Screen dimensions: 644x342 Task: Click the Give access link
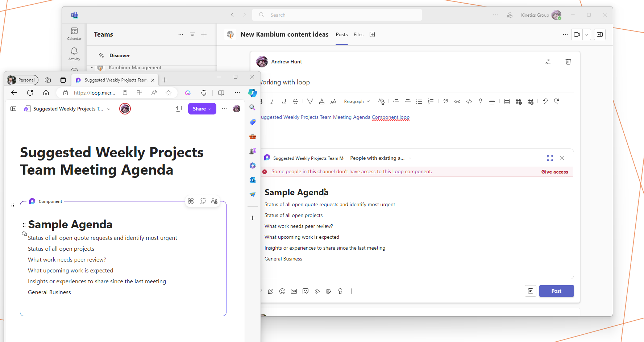click(554, 172)
